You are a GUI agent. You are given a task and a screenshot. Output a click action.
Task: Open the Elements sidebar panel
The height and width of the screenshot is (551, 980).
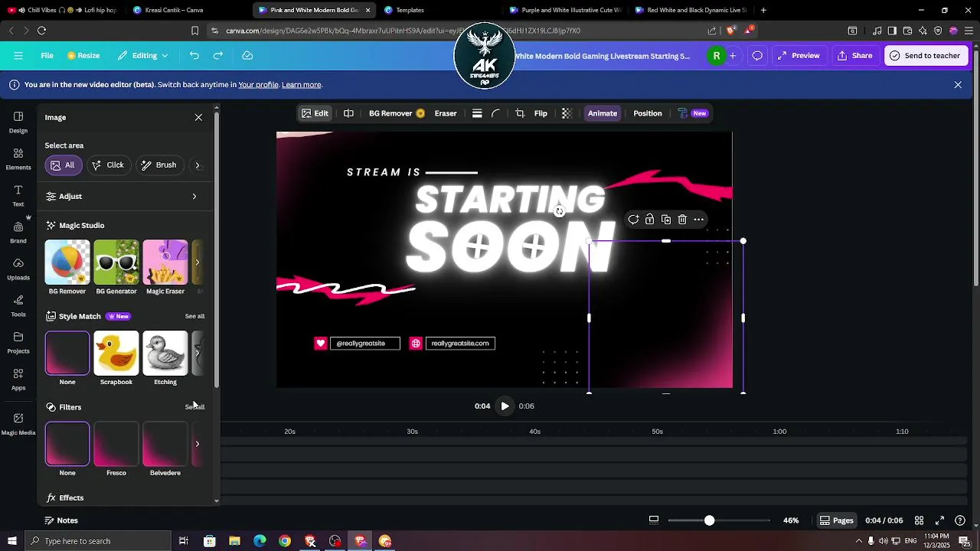pos(18,159)
